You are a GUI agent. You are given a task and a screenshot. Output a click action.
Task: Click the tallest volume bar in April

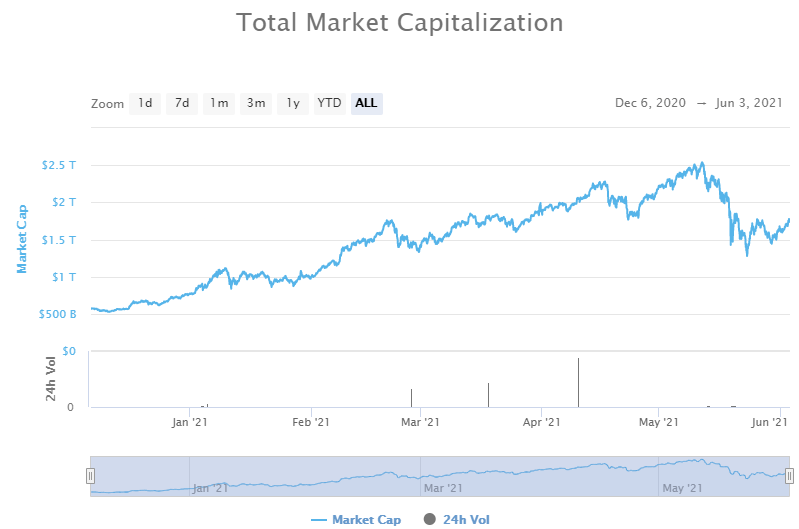(x=578, y=382)
